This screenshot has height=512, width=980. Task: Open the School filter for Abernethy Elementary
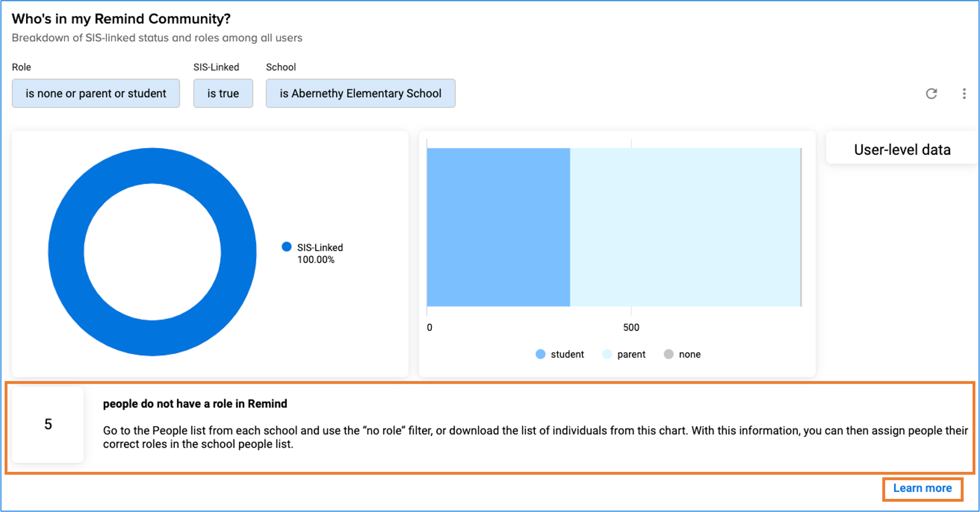click(360, 93)
